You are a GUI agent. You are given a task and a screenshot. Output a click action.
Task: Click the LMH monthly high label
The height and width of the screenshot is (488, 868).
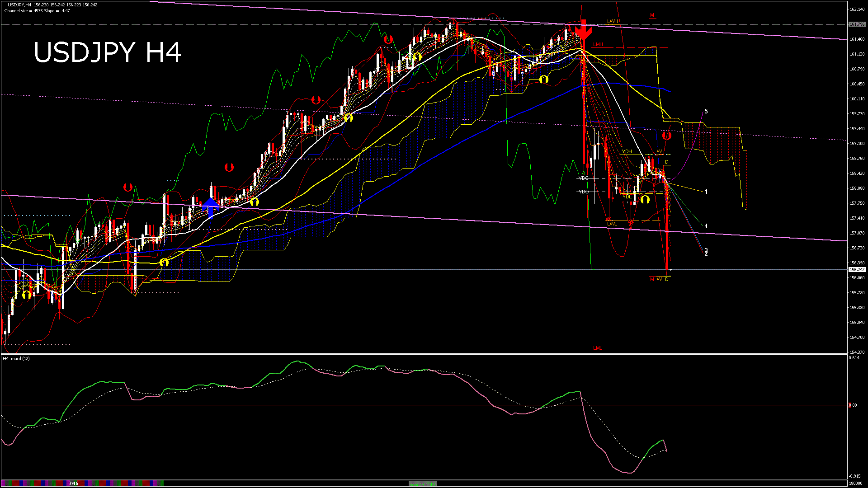[x=598, y=44]
